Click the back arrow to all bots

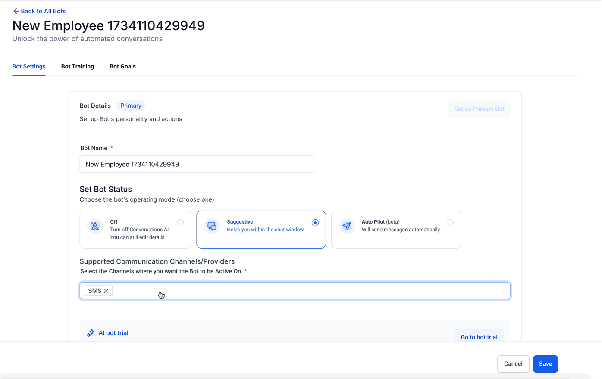(16, 11)
